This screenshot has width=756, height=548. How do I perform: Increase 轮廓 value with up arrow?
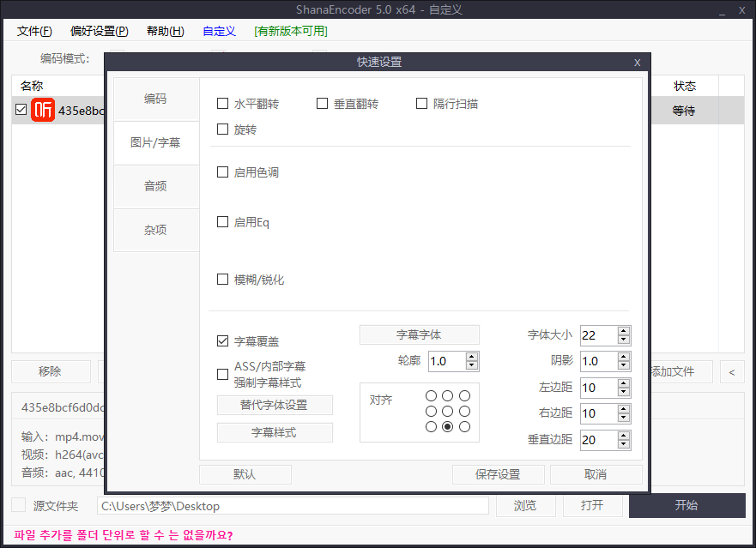coord(472,357)
